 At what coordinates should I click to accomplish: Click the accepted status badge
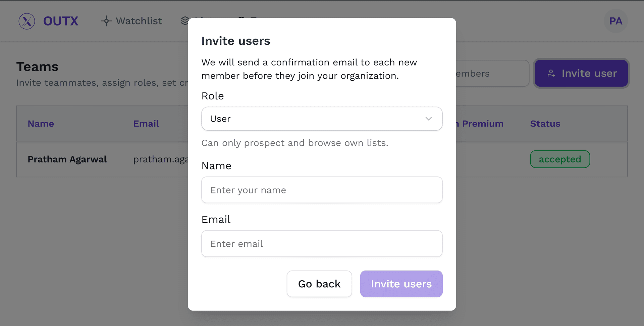[x=560, y=159]
